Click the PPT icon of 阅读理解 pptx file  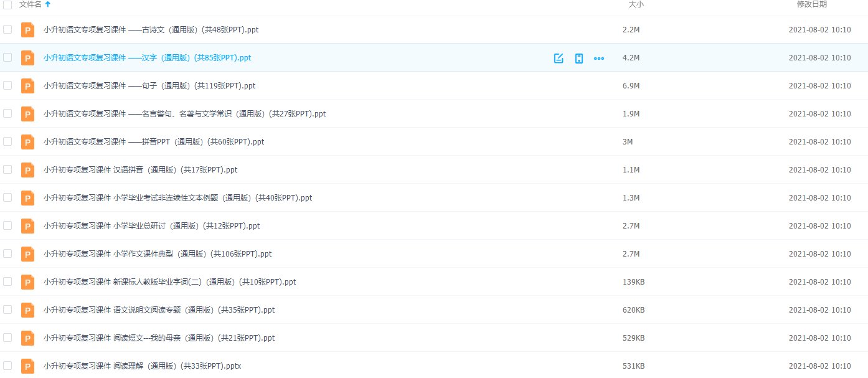pos(27,366)
